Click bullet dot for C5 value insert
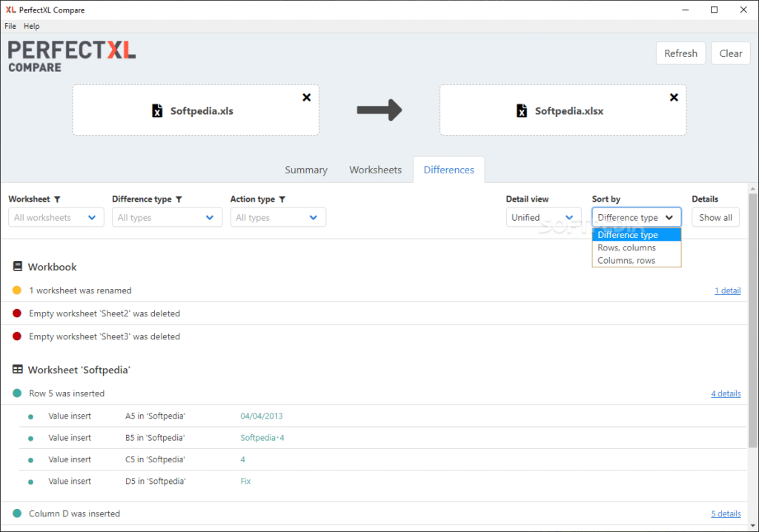759x532 pixels. pyautogui.click(x=30, y=460)
